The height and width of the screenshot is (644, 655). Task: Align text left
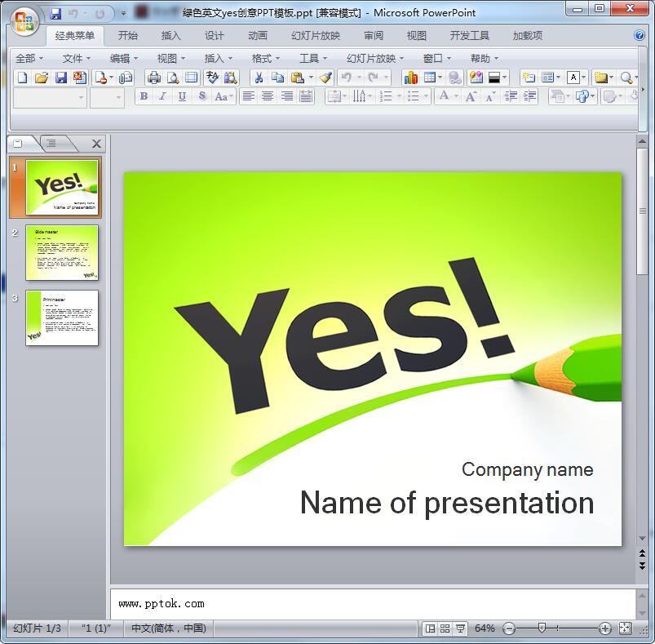coord(249,96)
